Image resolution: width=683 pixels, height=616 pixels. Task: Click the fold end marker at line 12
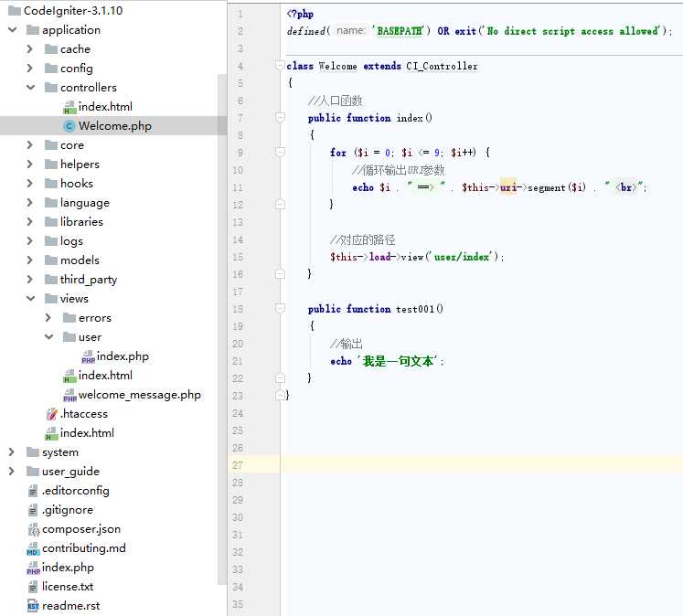pos(280,204)
